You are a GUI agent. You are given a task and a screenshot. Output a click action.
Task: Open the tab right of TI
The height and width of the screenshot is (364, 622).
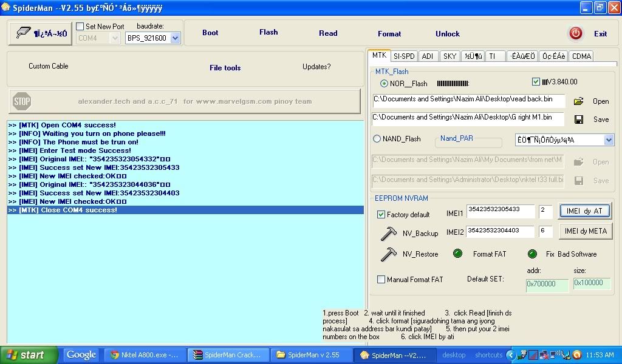click(523, 56)
